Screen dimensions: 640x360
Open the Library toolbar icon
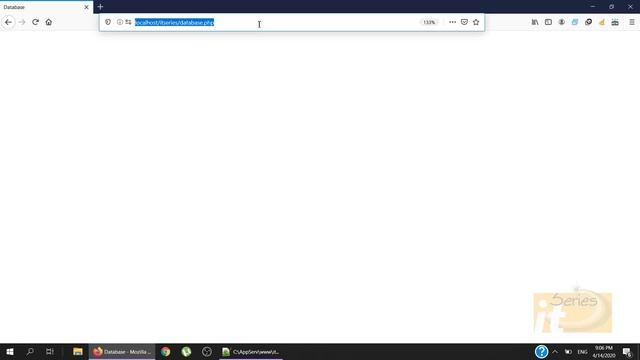535,22
